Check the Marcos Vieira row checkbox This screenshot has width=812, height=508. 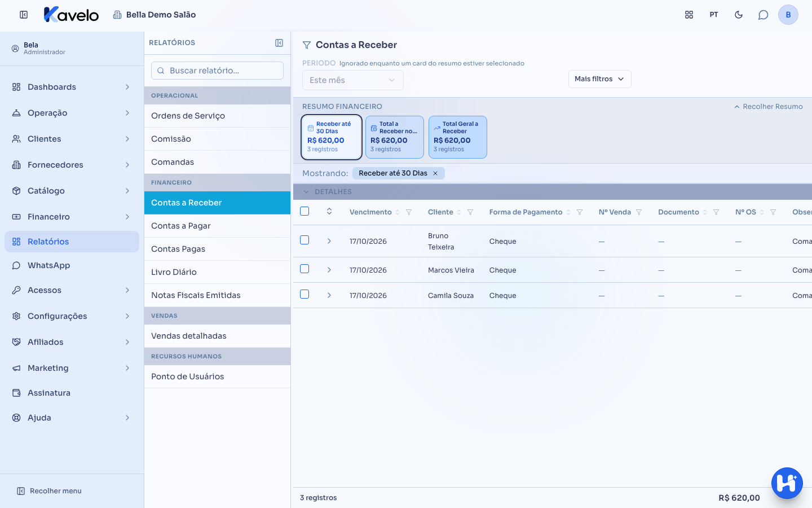[304, 269]
